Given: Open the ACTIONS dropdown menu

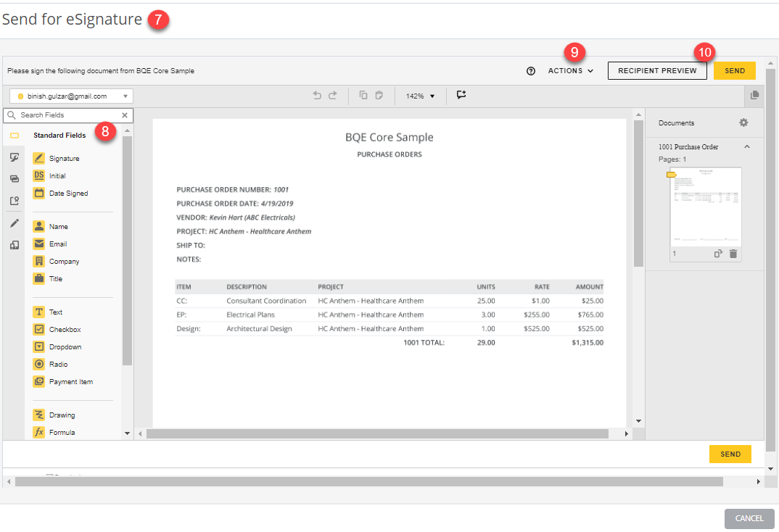Looking at the screenshot, I should click(570, 71).
